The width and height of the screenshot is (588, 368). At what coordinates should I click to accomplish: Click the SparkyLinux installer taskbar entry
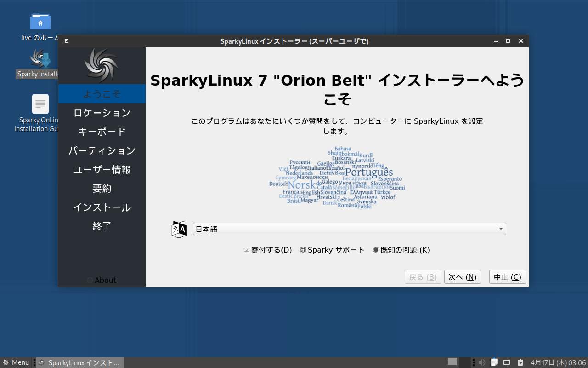pos(79,362)
